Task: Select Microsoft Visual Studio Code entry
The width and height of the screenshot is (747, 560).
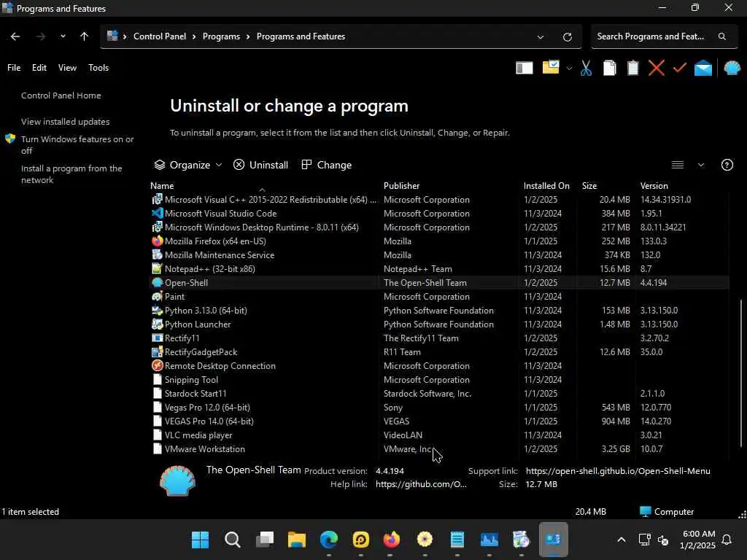Action: click(438, 214)
